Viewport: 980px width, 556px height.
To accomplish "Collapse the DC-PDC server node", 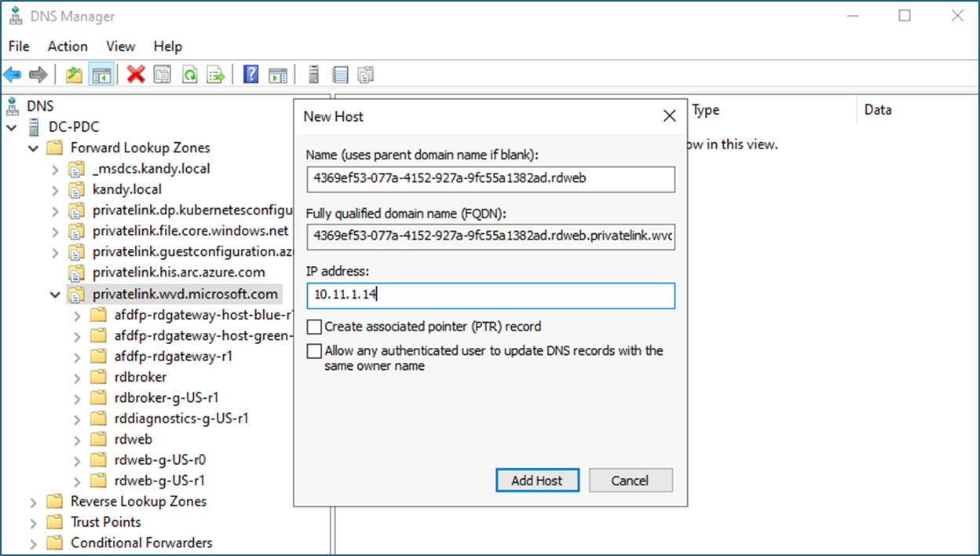I will pos(12,126).
